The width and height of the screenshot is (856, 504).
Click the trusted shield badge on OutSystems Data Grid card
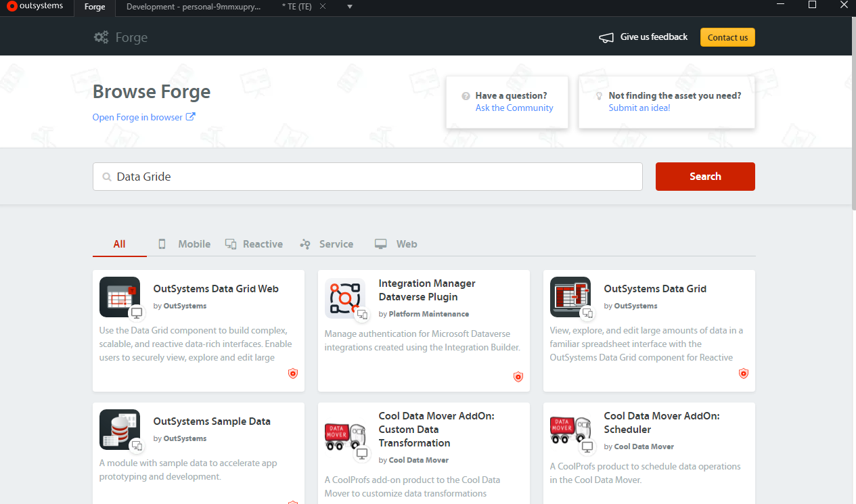[x=743, y=373]
